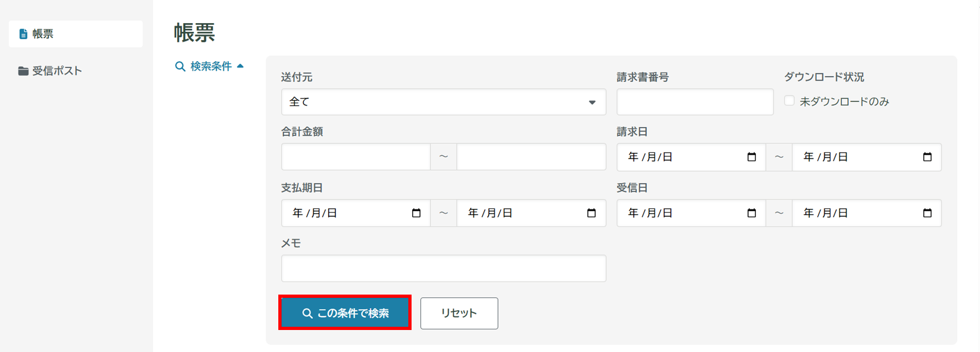This screenshot has height=352, width=980.
Task: Select 帳票 in the left sidebar menu
Action: (75, 34)
